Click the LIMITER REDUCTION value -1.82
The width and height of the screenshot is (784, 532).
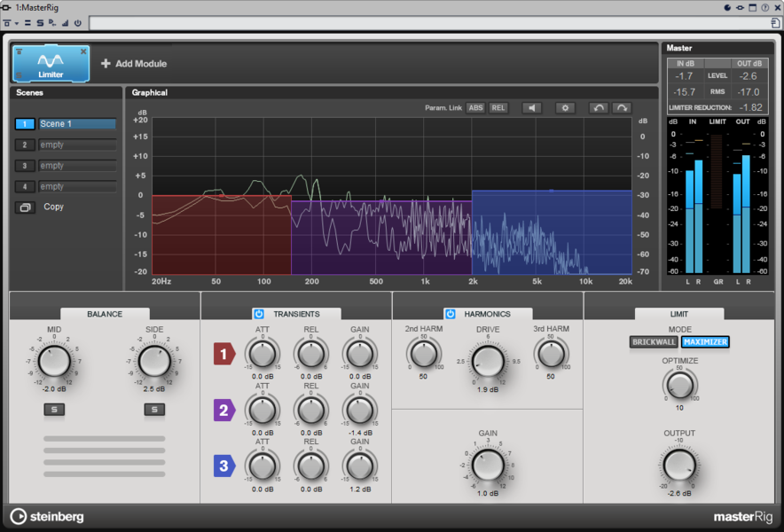(750, 107)
